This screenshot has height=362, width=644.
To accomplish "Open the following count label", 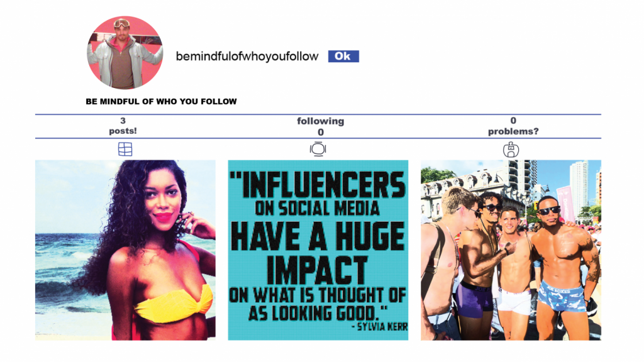I will coord(320,121).
